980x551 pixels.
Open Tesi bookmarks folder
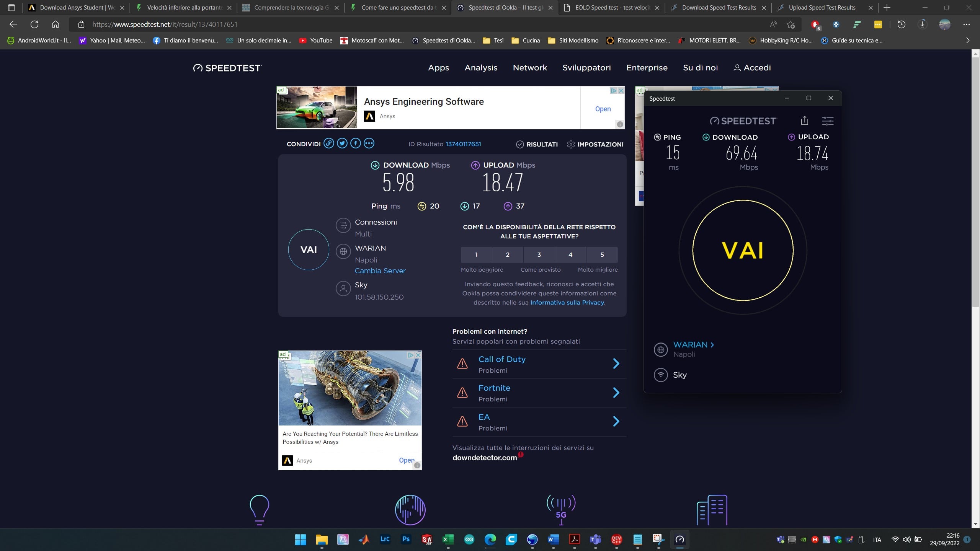click(493, 41)
